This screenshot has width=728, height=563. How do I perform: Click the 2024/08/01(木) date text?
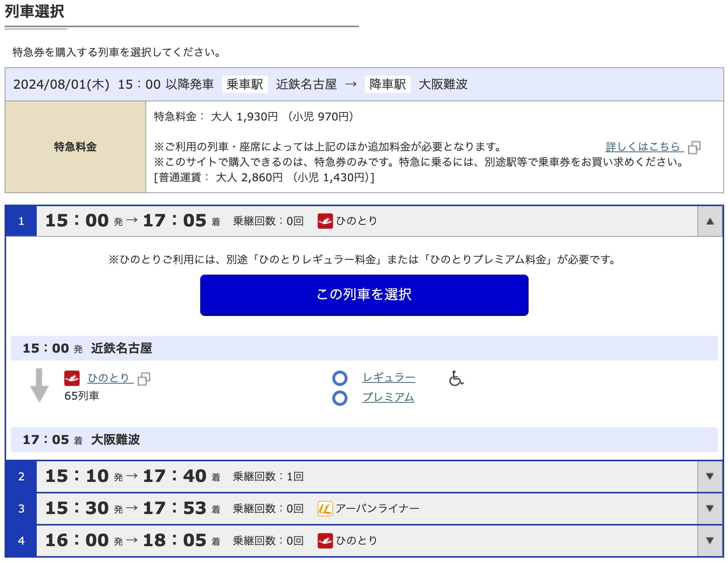tap(61, 85)
